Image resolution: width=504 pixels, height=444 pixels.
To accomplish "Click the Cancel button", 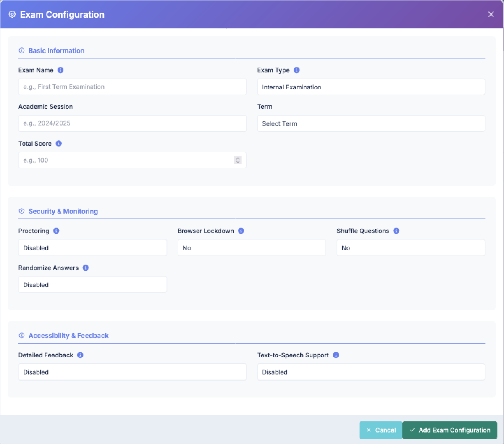I will coord(381,430).
